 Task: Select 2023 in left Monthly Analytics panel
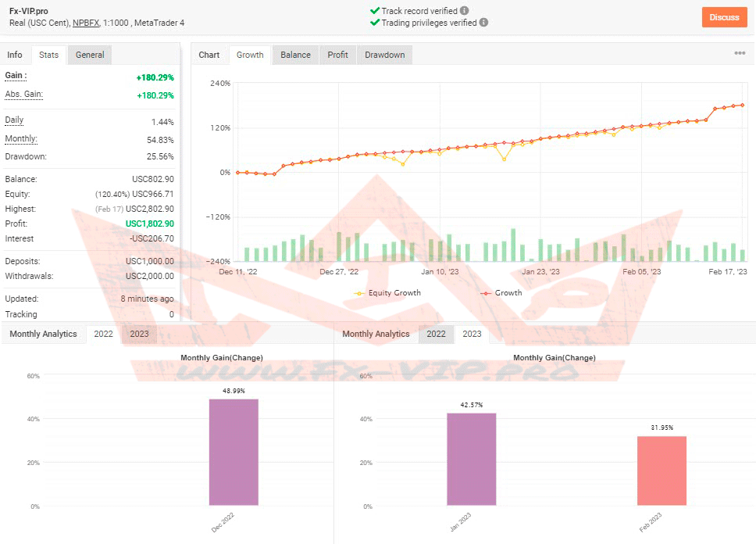click(139, 334)
